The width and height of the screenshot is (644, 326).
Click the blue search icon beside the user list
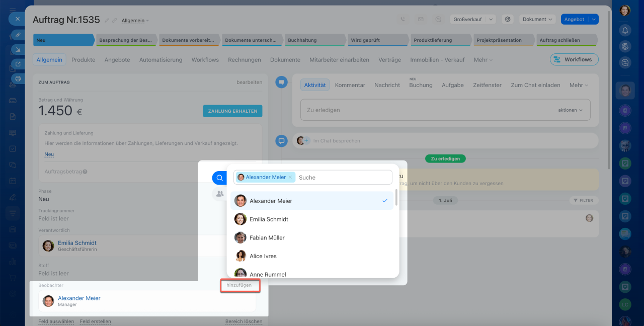click(x=219, y=178)
